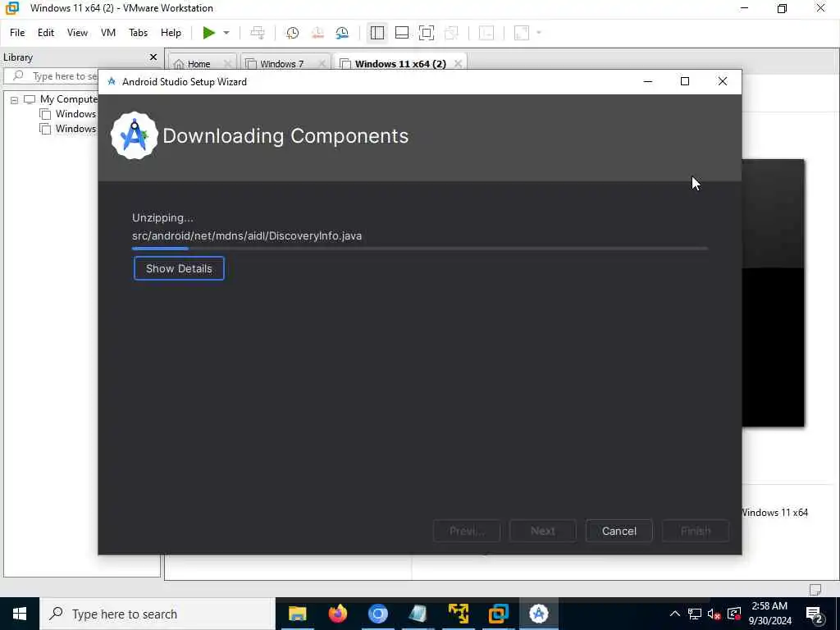Click the Revert to Snapshot icon
Image resolution: width=840 pixels, height=630 pixels.
pos(317,33)
